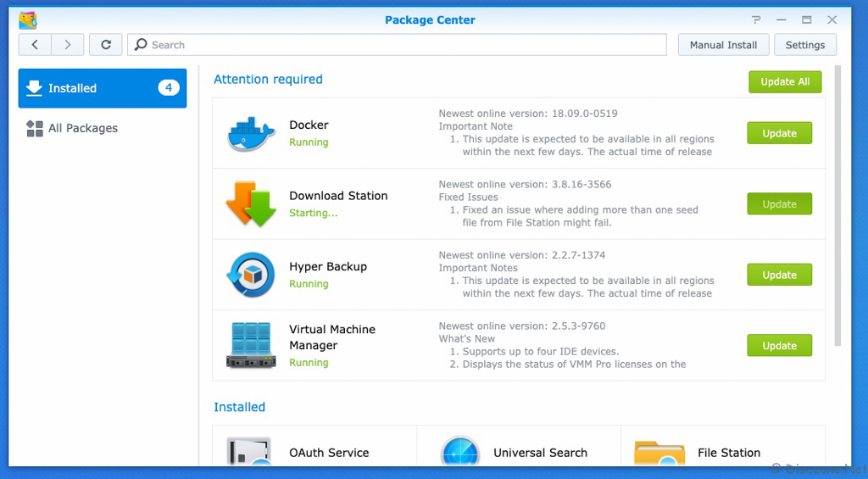868x479 pixels.
Task: Click the Docker whale icon
Action: tap(251, 133)
